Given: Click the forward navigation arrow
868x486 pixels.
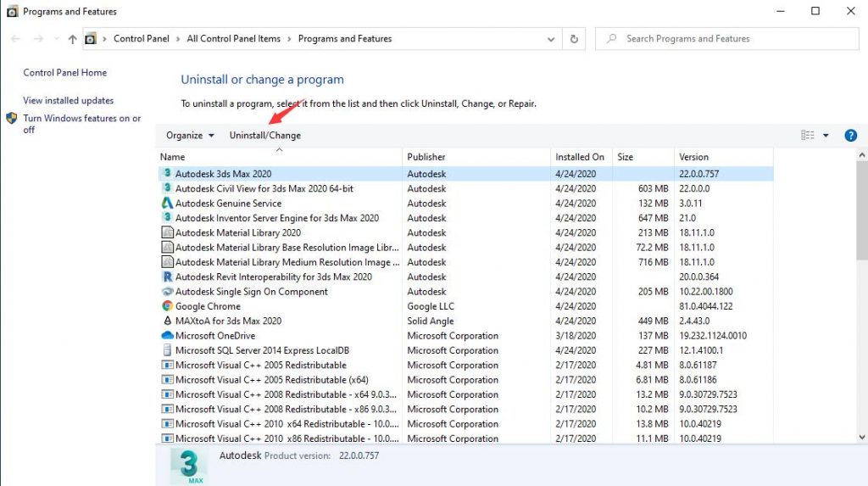Looking at the screenshot, I should 38,39.
